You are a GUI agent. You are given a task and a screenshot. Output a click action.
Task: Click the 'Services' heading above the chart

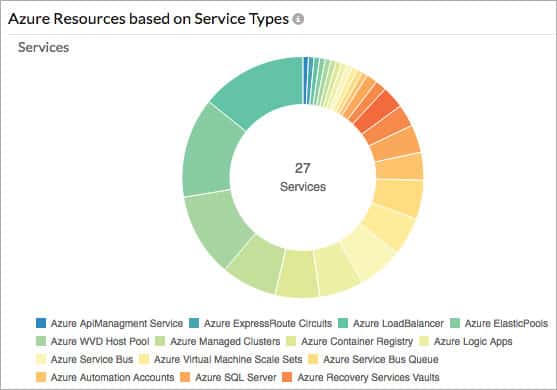click(43, 47)
